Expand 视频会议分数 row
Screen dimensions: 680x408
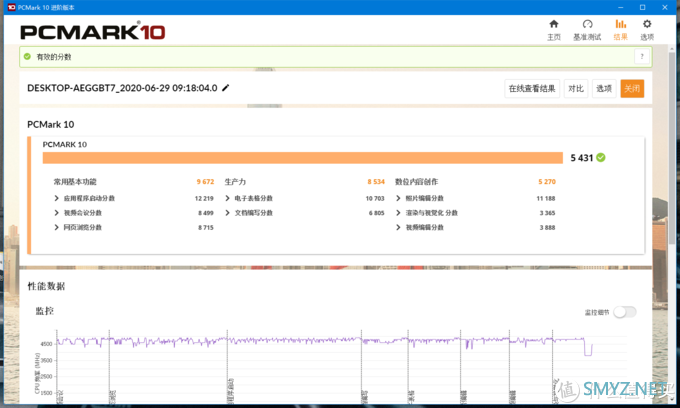coord(56,213)
